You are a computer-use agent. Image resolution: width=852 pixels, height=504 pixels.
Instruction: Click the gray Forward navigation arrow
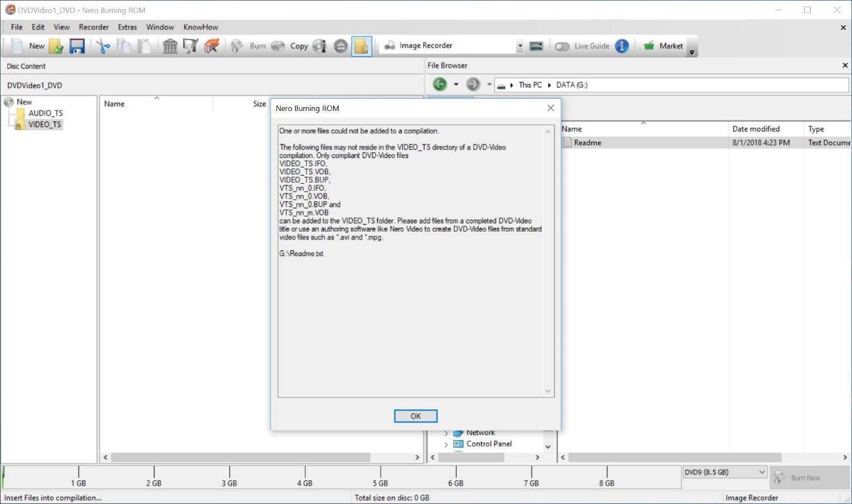pyautogui.click(x=473, y=85)
